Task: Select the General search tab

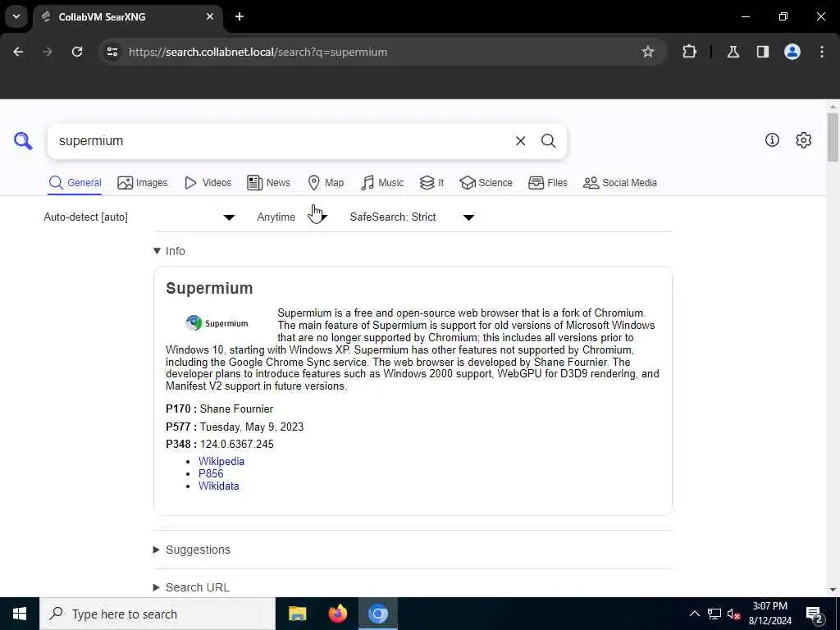Action: click(75, 183)
